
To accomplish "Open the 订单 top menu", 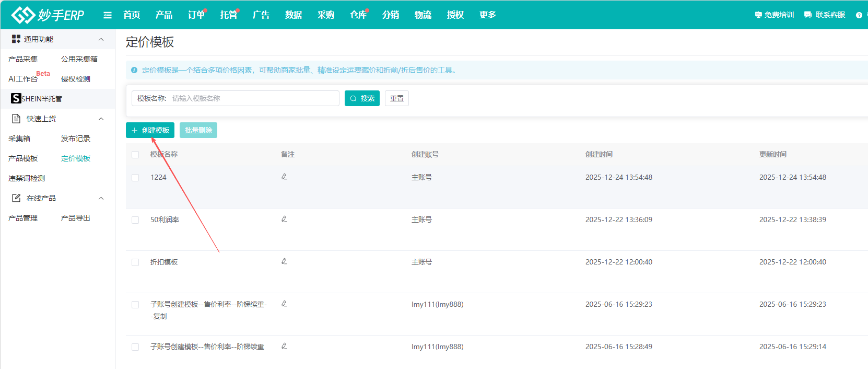I will [196, 15].
